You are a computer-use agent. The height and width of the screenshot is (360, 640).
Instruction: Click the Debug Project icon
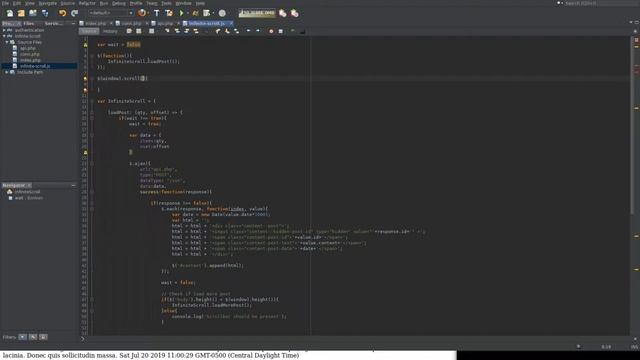click(195, 13)
